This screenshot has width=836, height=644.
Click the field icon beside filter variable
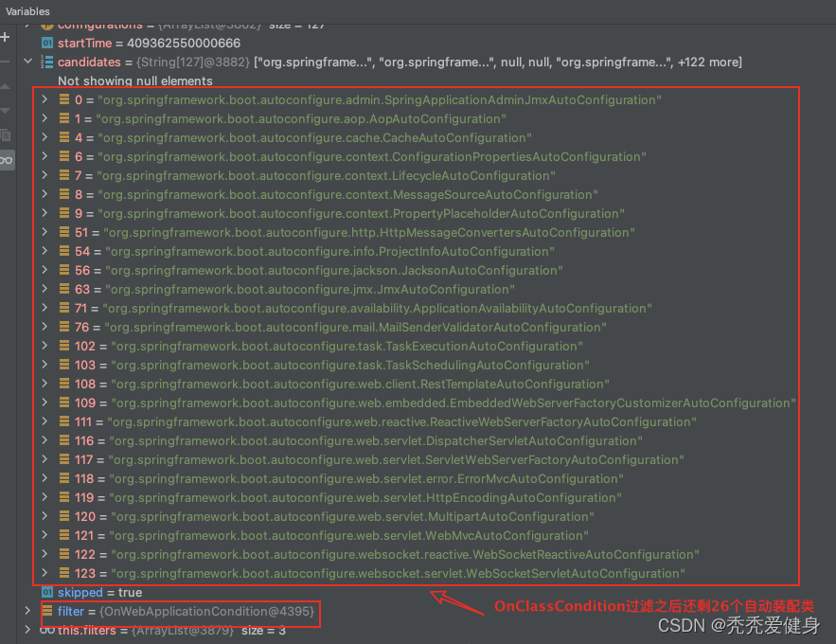point(46,612)
